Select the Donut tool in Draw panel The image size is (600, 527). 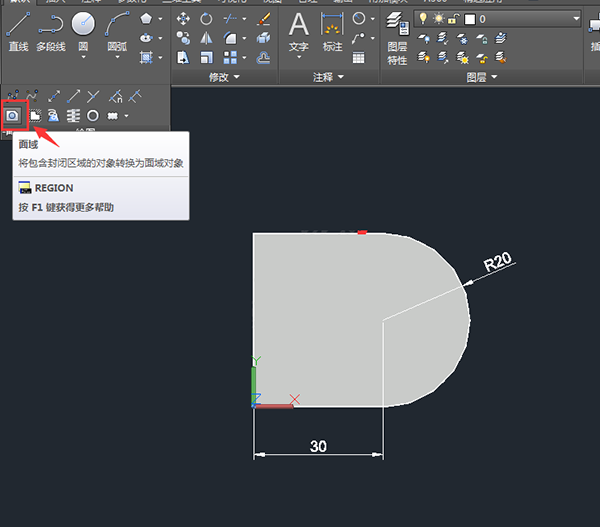coord(93,116)
